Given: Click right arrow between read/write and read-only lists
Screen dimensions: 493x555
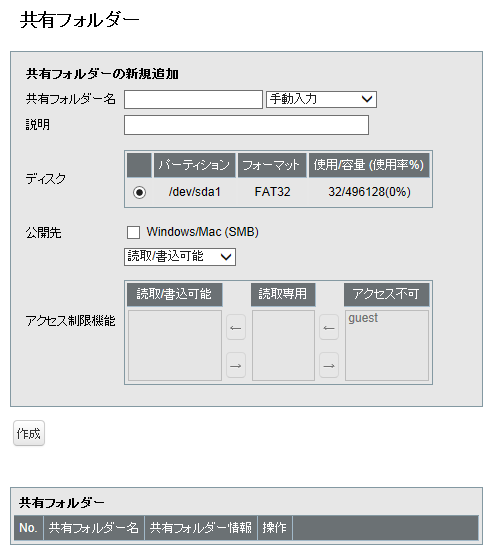Looking at the screenshot, I should click(236, 365).
